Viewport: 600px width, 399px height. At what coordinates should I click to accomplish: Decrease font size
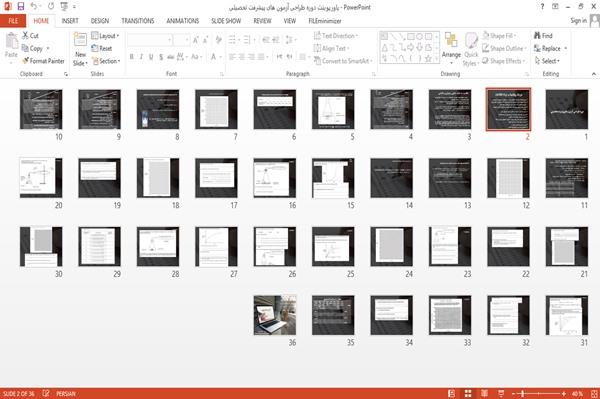205,40
